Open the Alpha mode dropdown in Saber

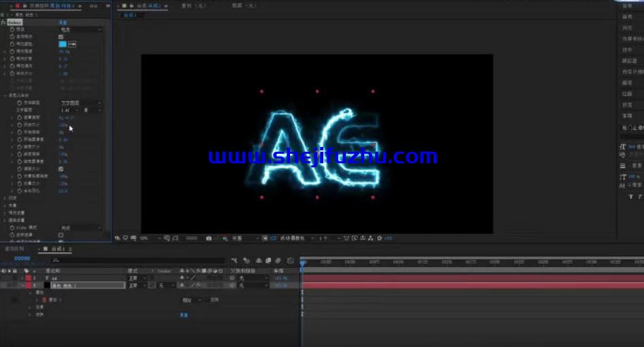pos(81,227)
